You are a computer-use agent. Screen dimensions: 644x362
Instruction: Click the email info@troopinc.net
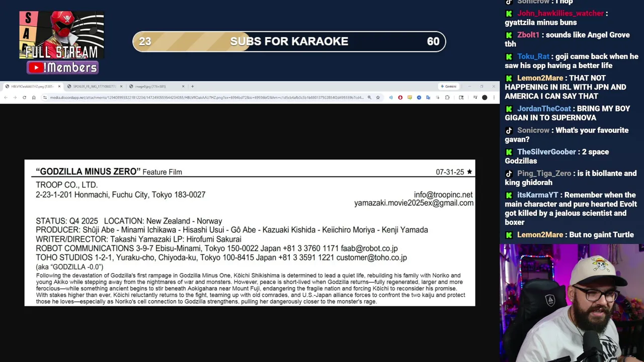443,195
